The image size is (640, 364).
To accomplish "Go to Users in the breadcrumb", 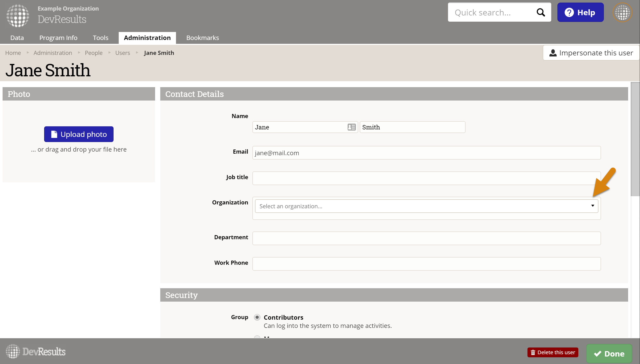I will pos(123,53).
